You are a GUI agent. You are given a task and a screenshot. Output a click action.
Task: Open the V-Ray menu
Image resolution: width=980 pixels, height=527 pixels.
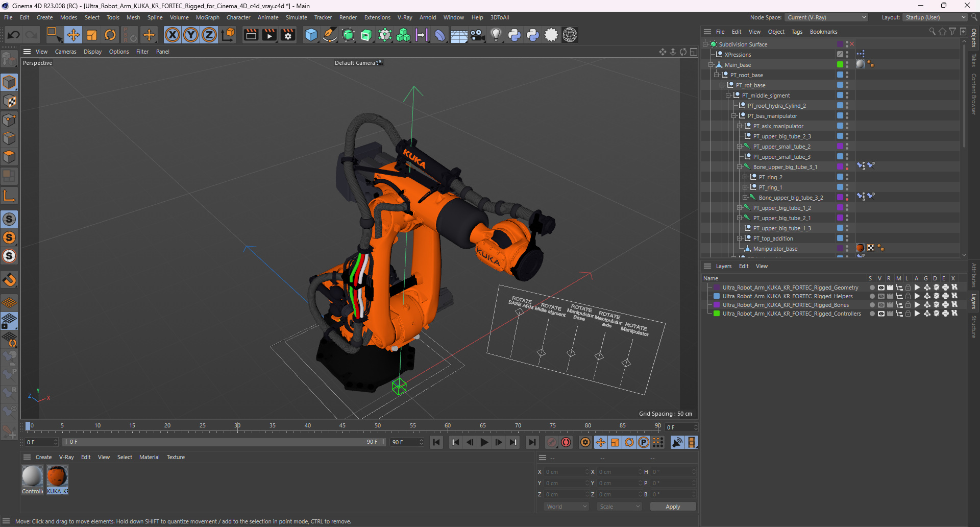click(x=405, y=17)
